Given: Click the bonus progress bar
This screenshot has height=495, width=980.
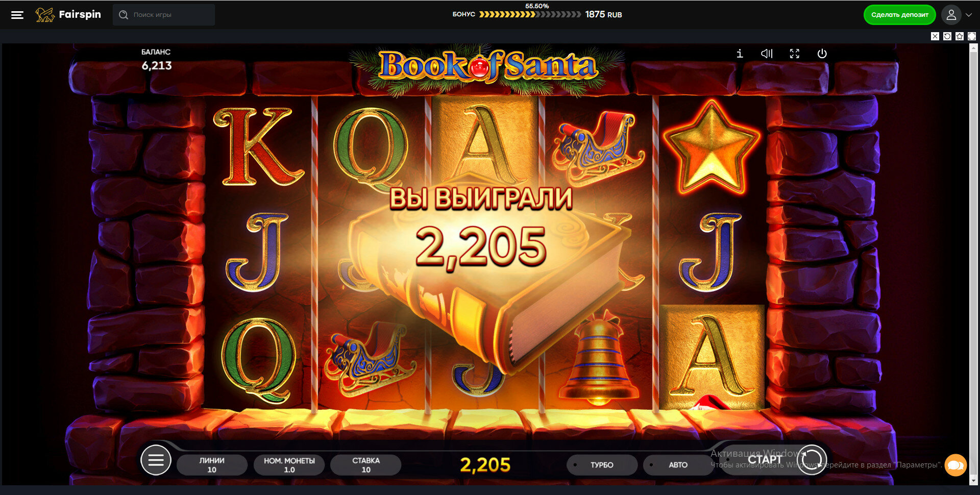Looking at the screenshot, I should coord(530,14).
